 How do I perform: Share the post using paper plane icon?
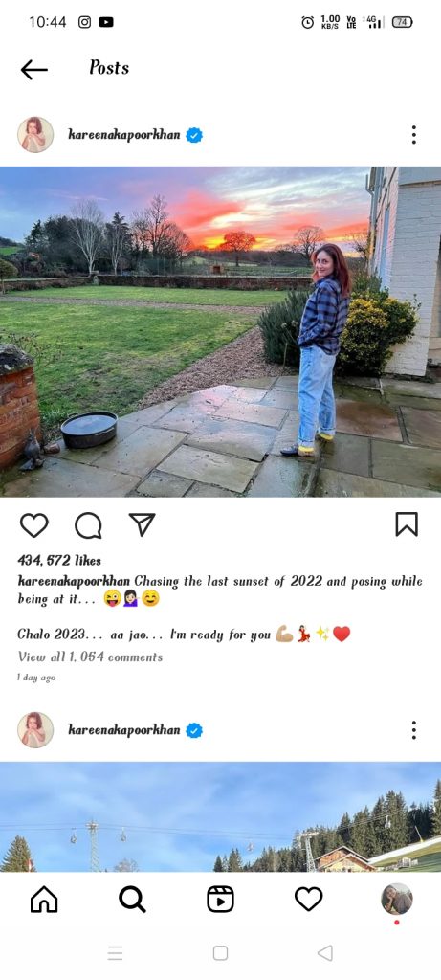pyautogui.click(x=142, y=524)
